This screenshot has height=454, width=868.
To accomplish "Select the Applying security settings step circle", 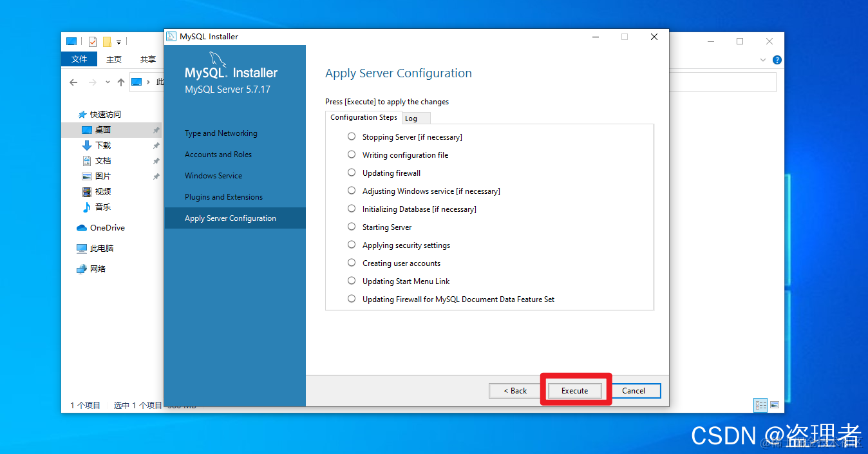I will coord(352,245).
